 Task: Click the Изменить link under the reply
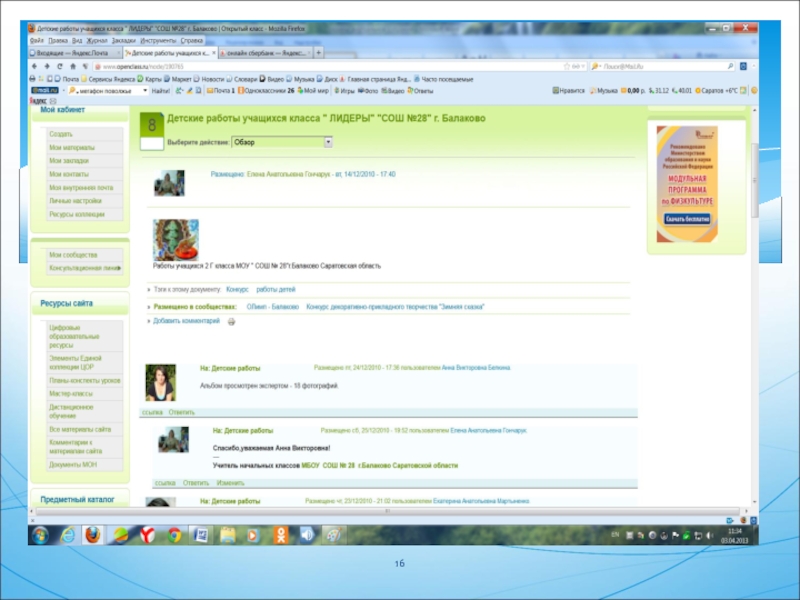tap(230, 482)
